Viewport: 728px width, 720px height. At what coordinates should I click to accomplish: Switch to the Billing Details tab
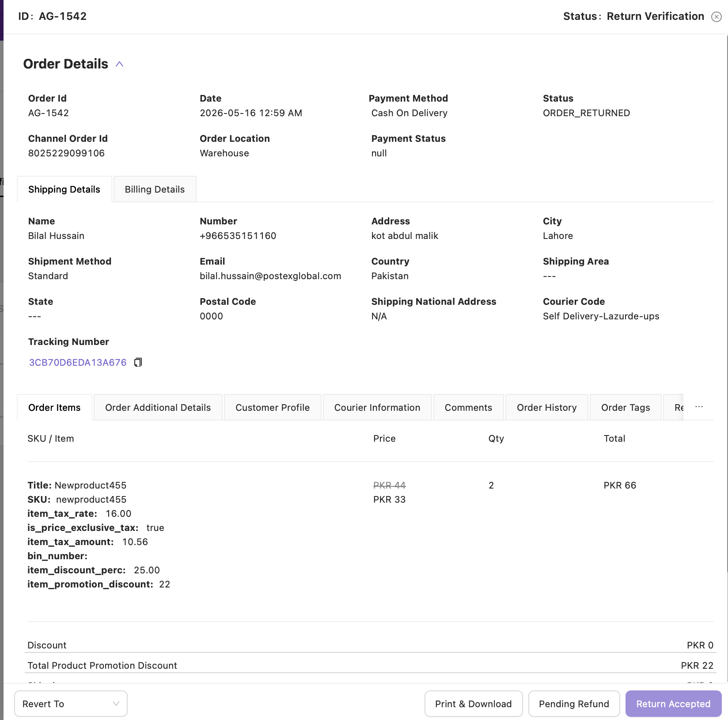point(155,189)
